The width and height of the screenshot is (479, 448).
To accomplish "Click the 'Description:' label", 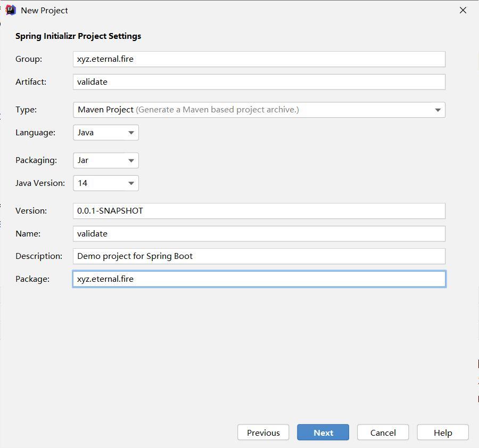I will (x=39, y=256).
